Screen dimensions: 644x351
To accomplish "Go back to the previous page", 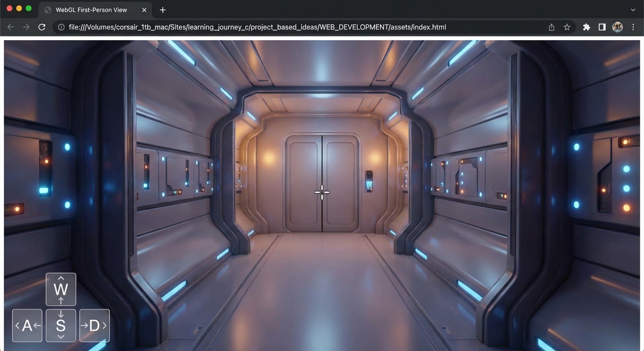I will (x=11, y=27).
